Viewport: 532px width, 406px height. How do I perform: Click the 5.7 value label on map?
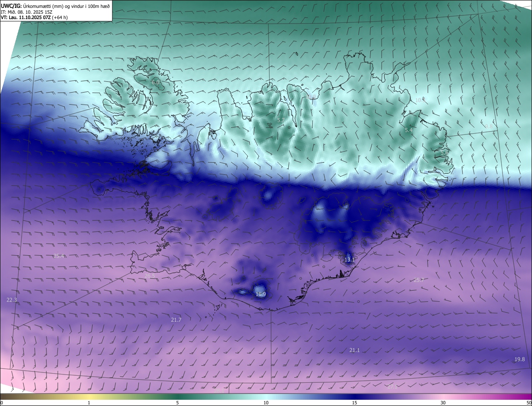(x=281, y=120)
